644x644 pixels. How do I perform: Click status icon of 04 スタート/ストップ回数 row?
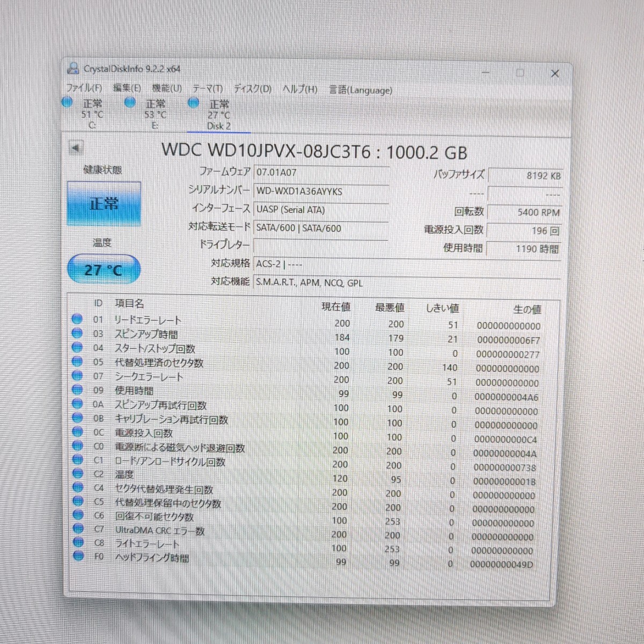[x=77, y=347]
